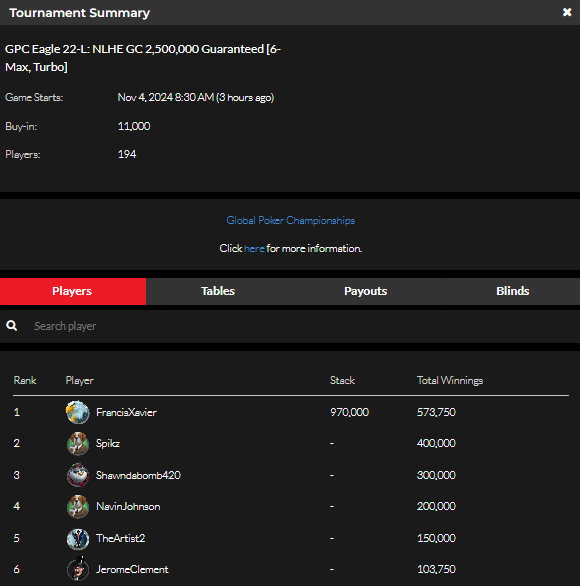Click the 103,750 winnings value
Image resolution: width=580 pixels, height=586 pixels.
click(x=436, y=569)
